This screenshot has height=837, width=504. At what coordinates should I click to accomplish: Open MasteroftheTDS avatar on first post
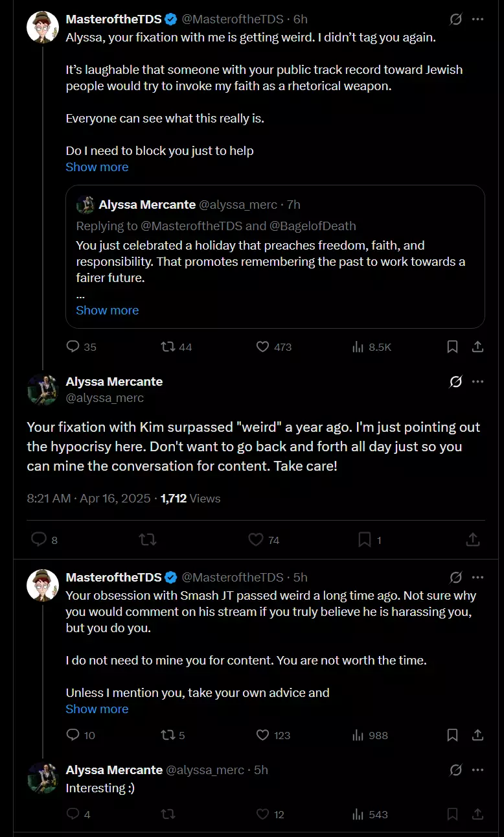43,26
